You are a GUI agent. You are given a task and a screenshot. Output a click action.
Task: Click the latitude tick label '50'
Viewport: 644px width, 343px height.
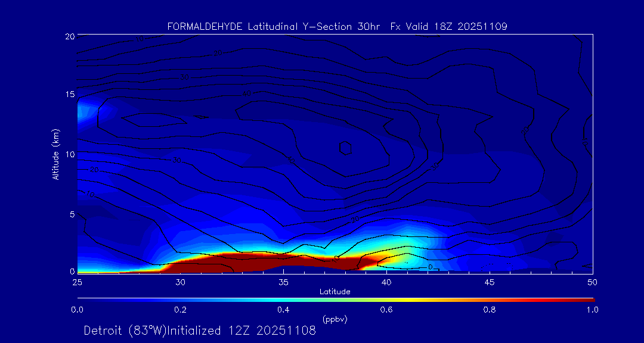click(592, 282)
